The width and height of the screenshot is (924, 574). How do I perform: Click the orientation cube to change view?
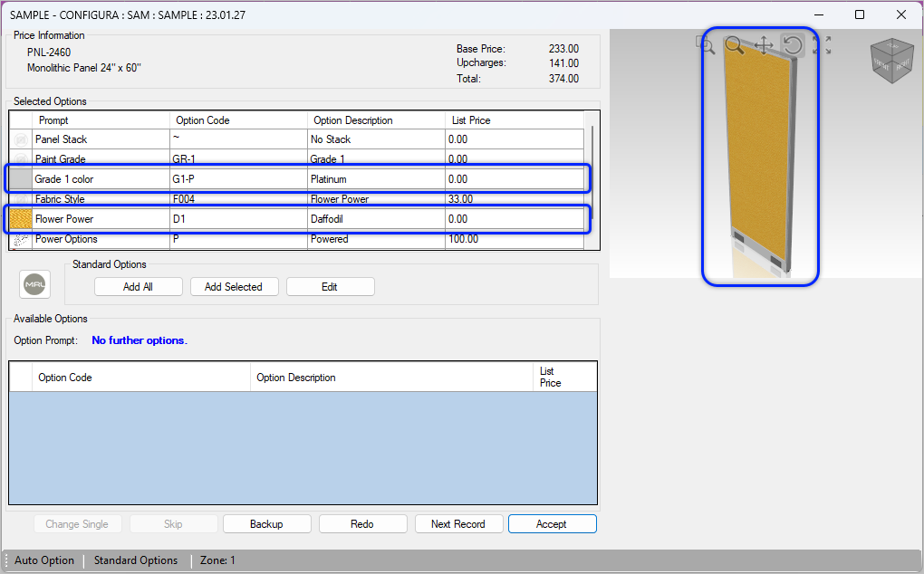coord(891,61)
